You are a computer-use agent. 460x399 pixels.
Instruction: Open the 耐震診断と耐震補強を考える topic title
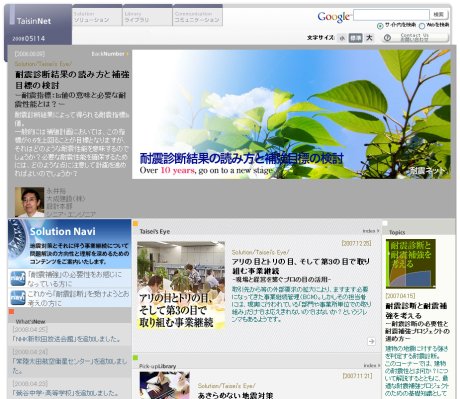tap(416, 310)
